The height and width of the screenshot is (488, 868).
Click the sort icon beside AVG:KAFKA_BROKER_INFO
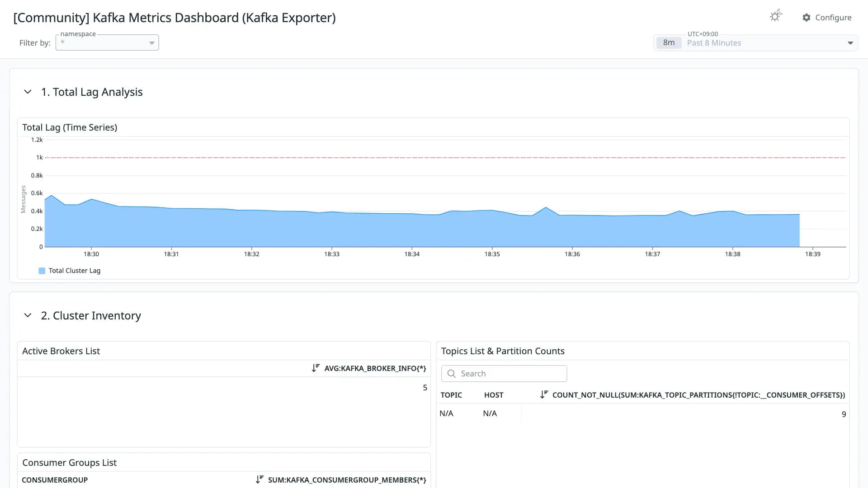[x=316, y=368]
